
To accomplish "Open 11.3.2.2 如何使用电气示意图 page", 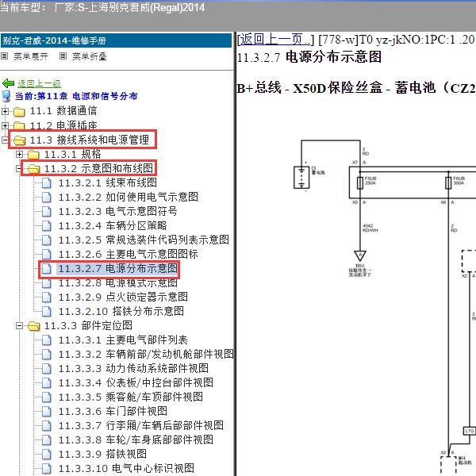I will [x=129, y=197].
